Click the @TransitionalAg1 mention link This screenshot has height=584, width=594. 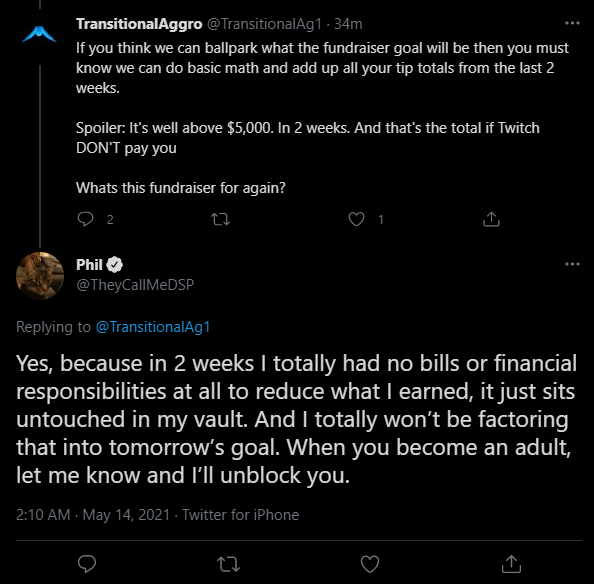(x=153, y=327)
